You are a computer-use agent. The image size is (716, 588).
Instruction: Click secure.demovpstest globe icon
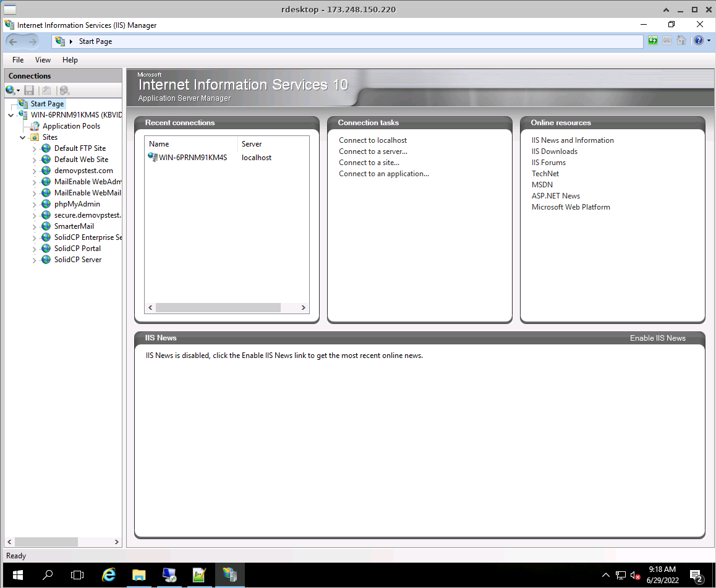[x=46, y=215]
